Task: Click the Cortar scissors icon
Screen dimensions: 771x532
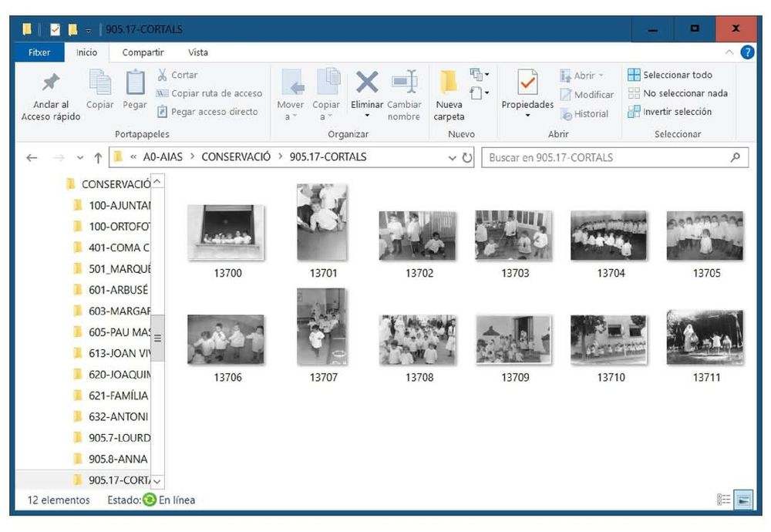Action: [162, 75]
